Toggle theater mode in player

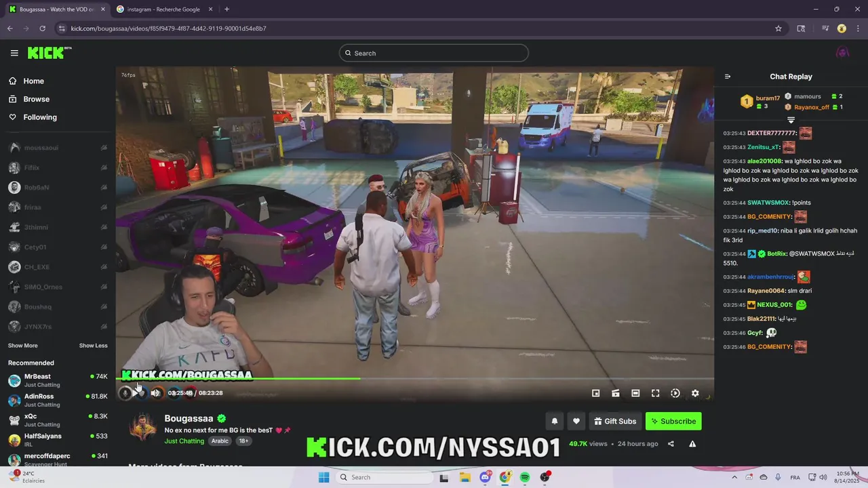coord(635,393)
